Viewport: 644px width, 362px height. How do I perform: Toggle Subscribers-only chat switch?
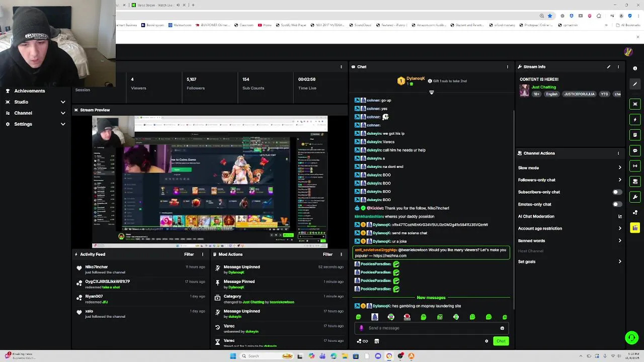(x=617, y=192)
